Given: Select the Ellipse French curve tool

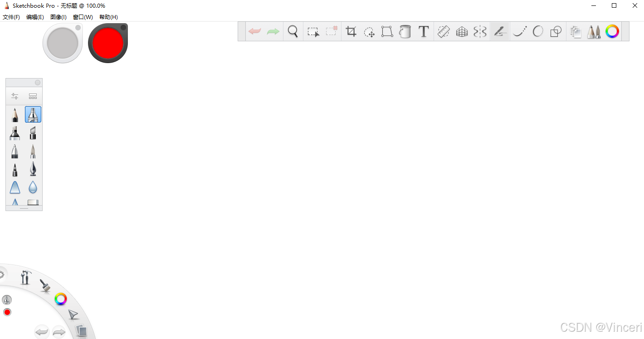Looking at the screenshot, I should [538, 31].
